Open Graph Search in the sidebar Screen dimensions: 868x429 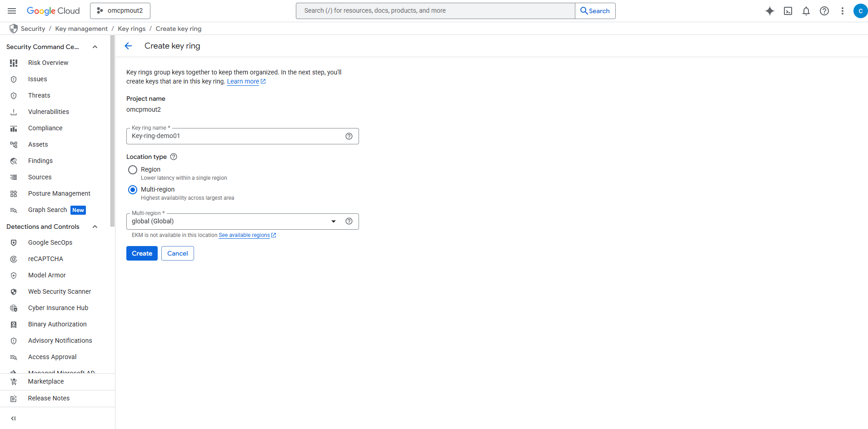47,210
